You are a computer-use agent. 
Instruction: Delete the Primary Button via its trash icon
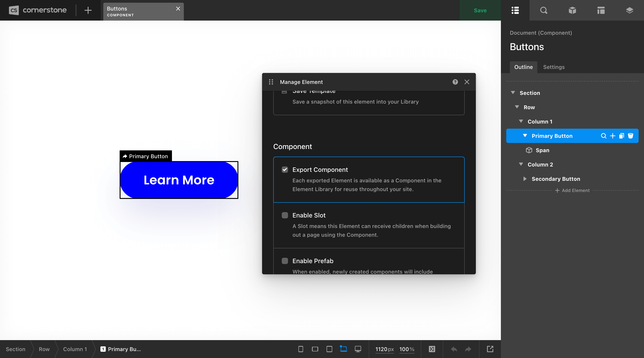coord(631,136)
